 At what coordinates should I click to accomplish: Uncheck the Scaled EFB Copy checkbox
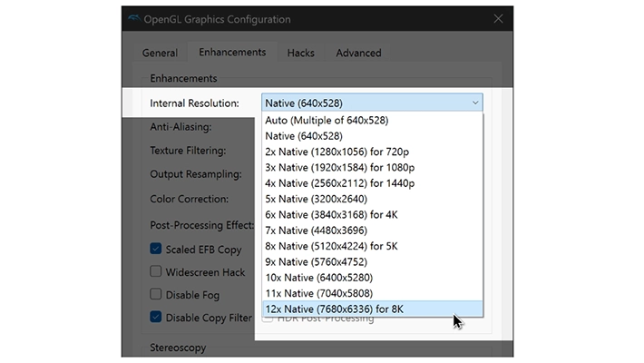pyautogui.click(x=156, y=249)
